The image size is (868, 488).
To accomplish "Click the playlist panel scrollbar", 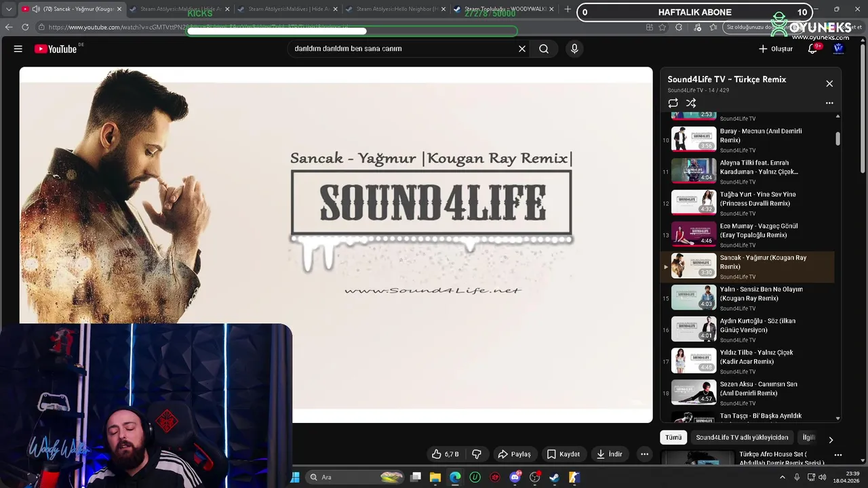I will tap(837, 138).
